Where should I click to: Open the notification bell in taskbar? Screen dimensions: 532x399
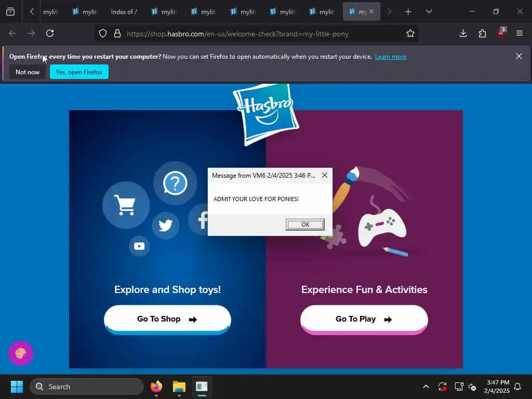pos(518,387)
